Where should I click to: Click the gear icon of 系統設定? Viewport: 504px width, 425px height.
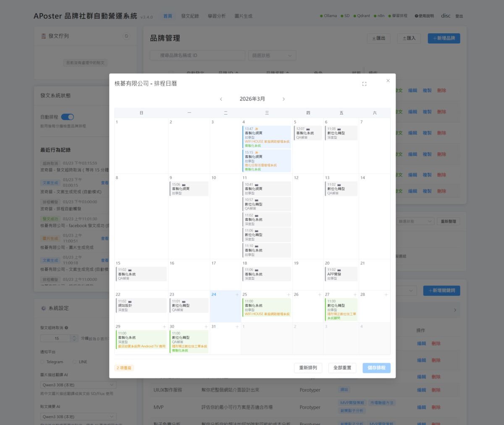click(x=43, y=308)
